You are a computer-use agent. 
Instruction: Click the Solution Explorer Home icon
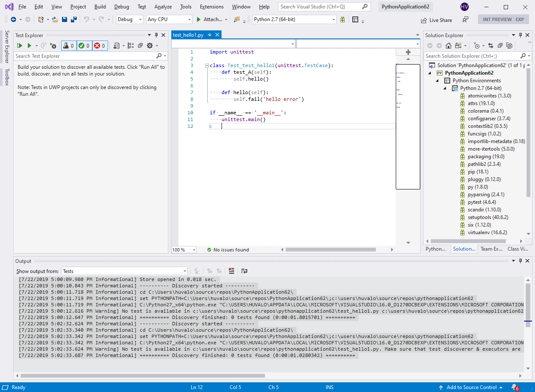(449, 46)
